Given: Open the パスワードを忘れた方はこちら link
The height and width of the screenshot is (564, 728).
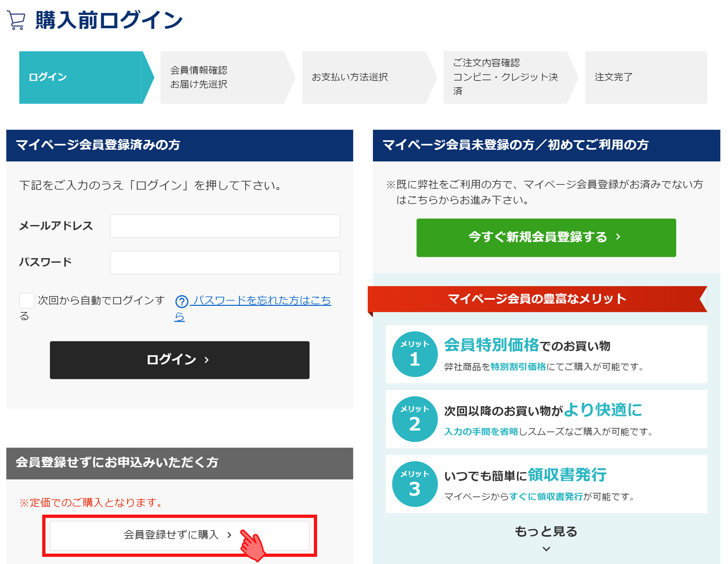Looking at the screenshot, I should tap(262, 301).
